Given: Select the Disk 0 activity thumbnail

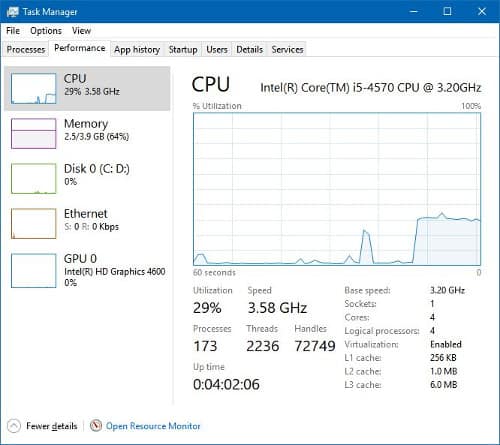Looking at the screenshot, I should click(x=33, y=178).
